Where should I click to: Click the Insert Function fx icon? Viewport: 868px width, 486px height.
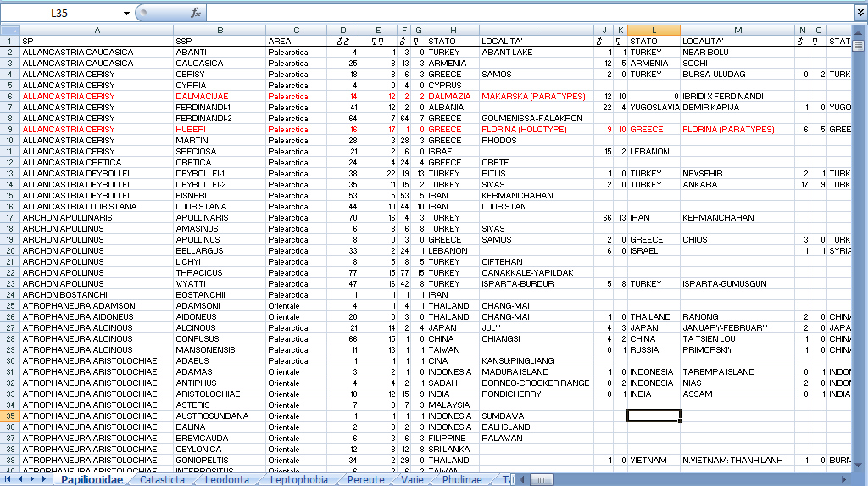pos(196,13)
